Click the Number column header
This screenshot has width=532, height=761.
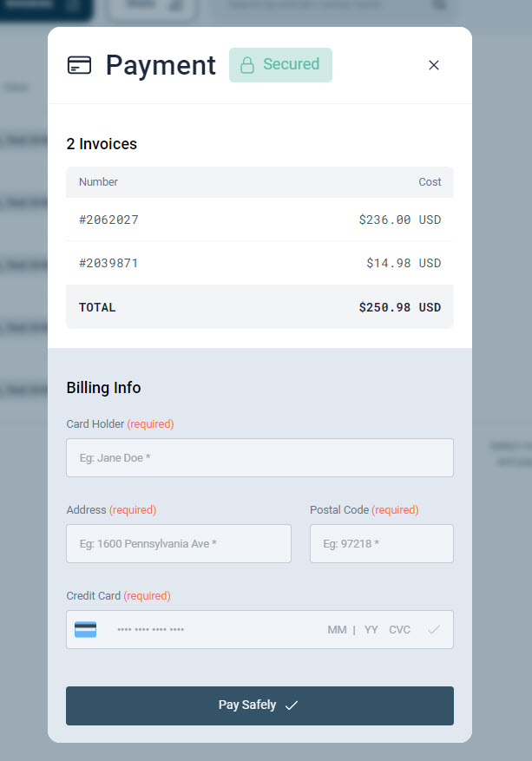98,182
